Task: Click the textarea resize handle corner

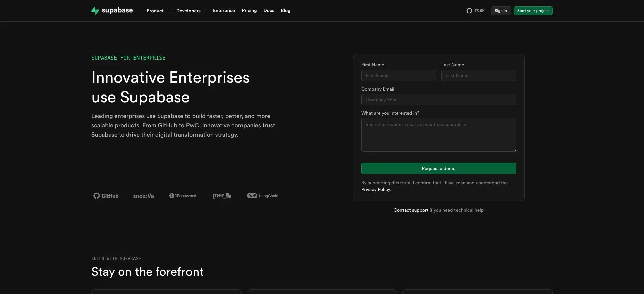Action: [x=514, y=150]
